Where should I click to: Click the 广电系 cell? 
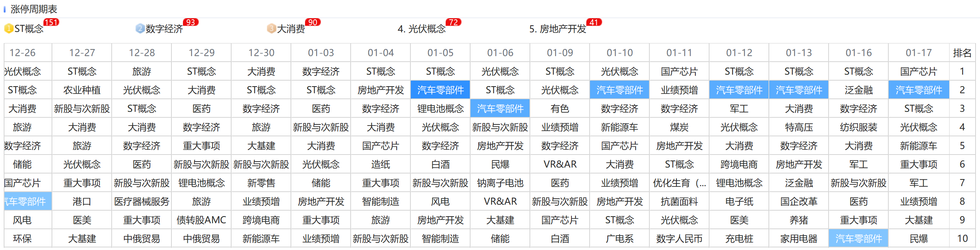click(x=619, y=238)
